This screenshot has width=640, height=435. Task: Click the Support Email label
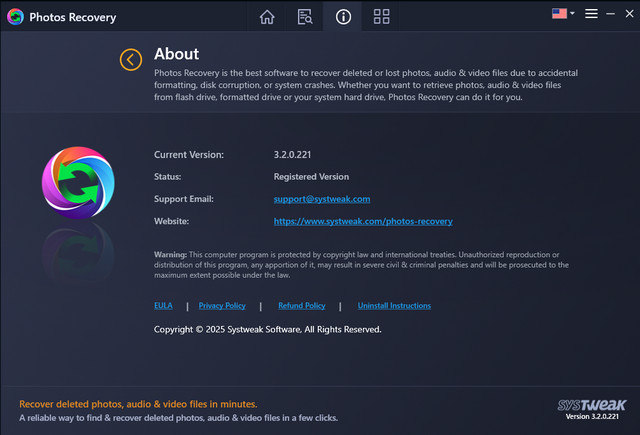point(184,199)
